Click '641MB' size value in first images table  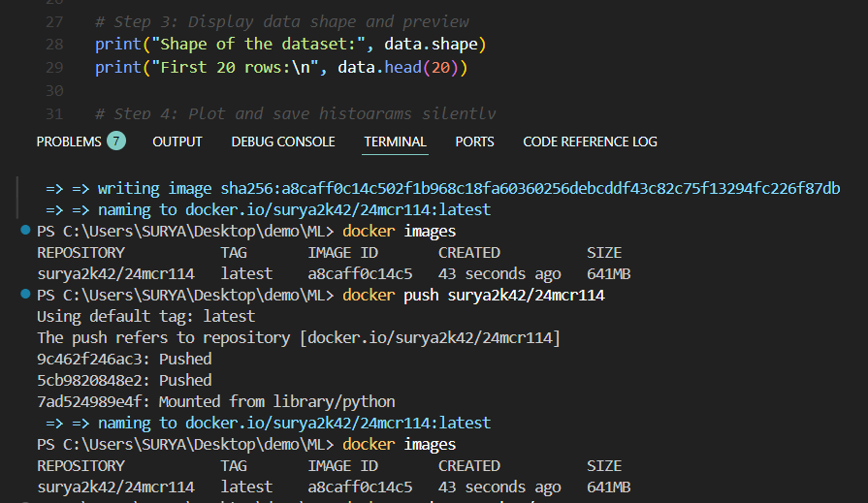(608, 274)
